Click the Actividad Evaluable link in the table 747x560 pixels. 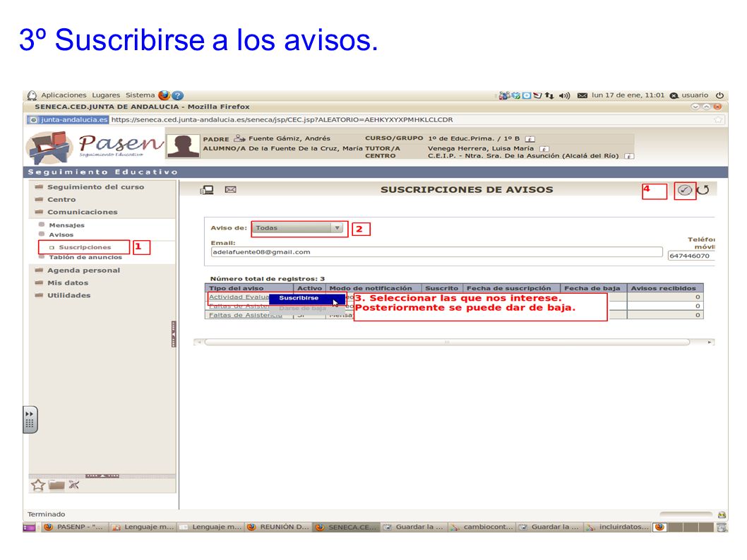point(239,297)
